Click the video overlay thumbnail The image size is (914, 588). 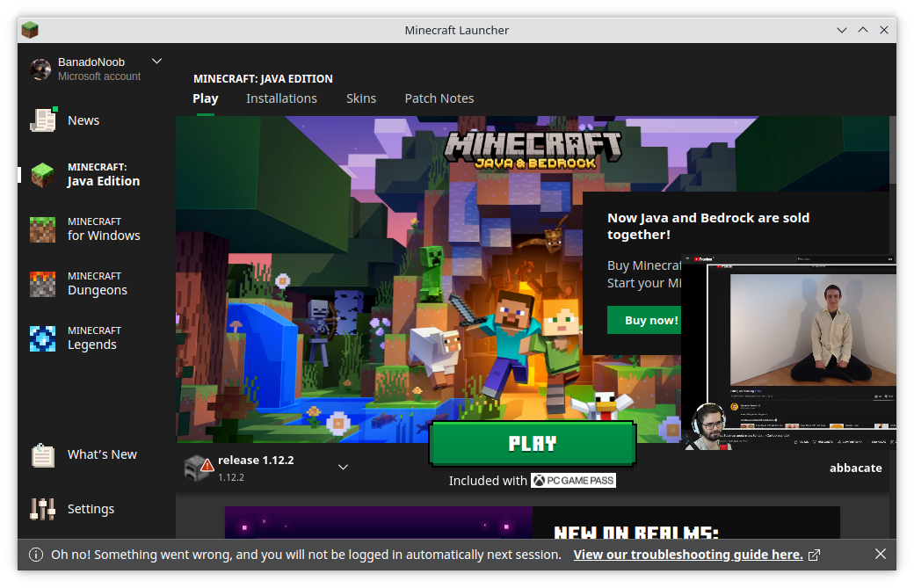pyautogui.click(x=788, y=352)
